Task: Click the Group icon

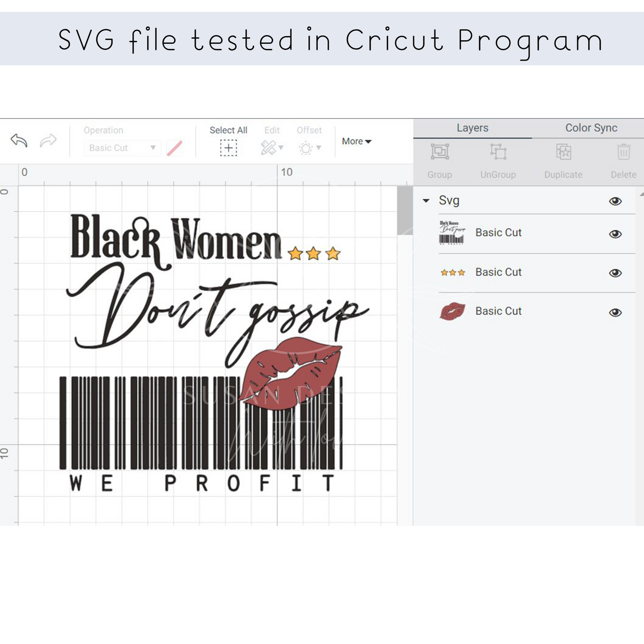Action: [x=439, y=152]
